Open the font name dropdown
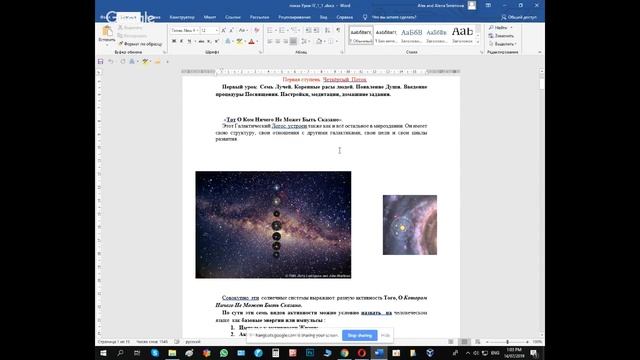640x360 pixels. 197,31
